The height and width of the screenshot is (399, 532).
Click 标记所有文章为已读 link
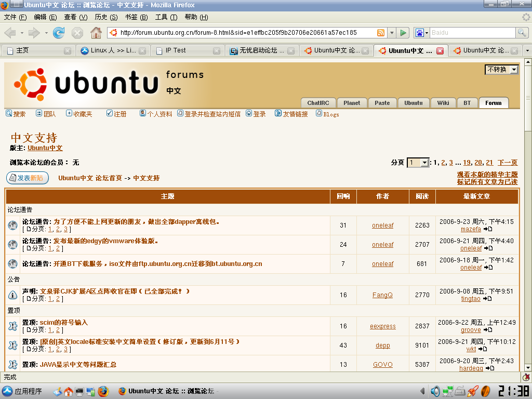(x=487, y=182)
